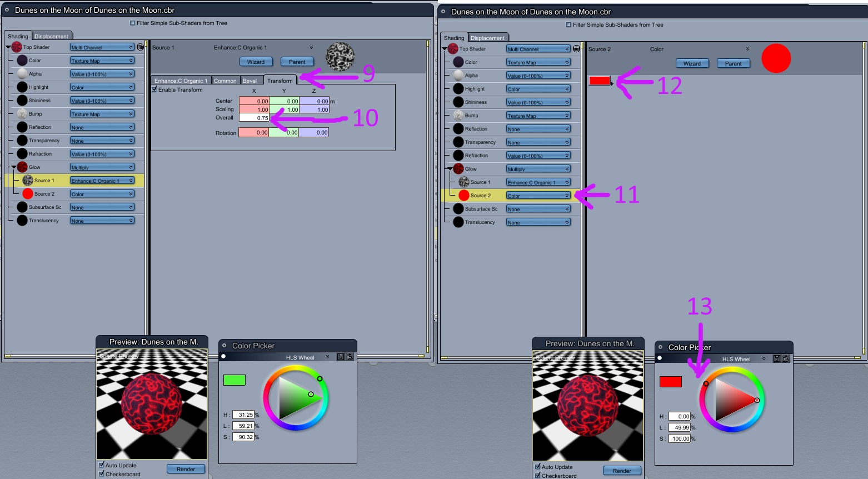Viewport: 868px width, 479px height.
Task: Click the Alpha sphere icon in the left window
Action: (22, 74)
